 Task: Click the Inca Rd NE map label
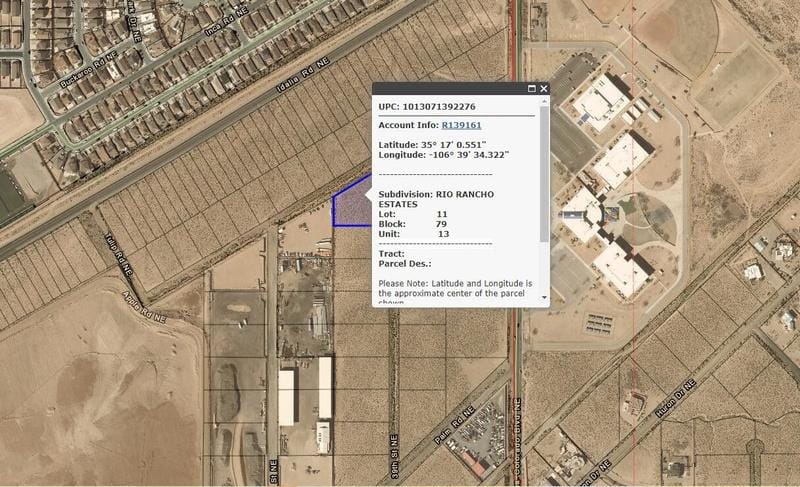[227, 23]
